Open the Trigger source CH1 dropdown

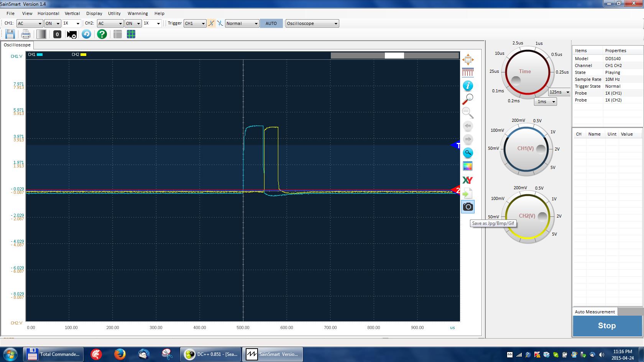coord(195,23)
